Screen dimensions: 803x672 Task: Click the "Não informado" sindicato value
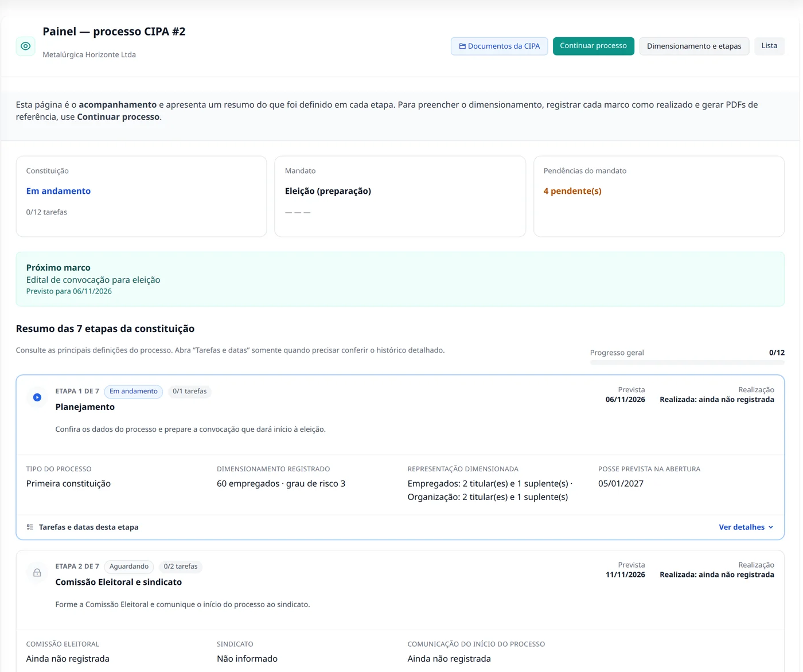point(247,659)
